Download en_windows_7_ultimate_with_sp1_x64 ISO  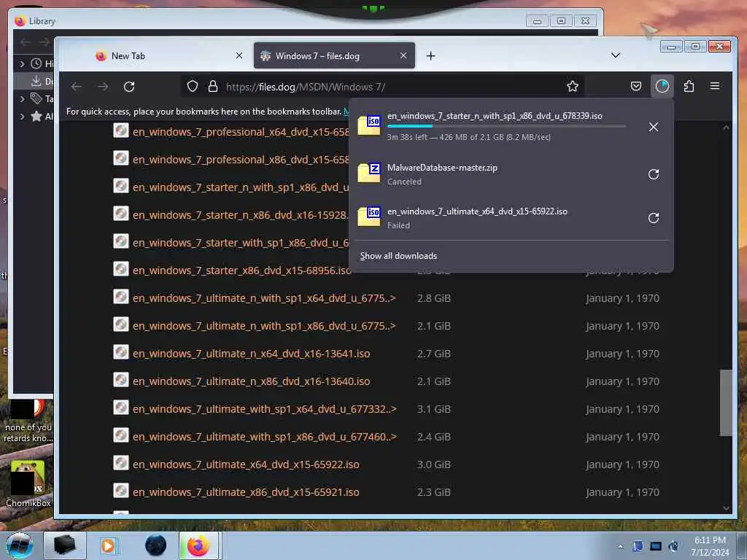[x=264, y=409]
